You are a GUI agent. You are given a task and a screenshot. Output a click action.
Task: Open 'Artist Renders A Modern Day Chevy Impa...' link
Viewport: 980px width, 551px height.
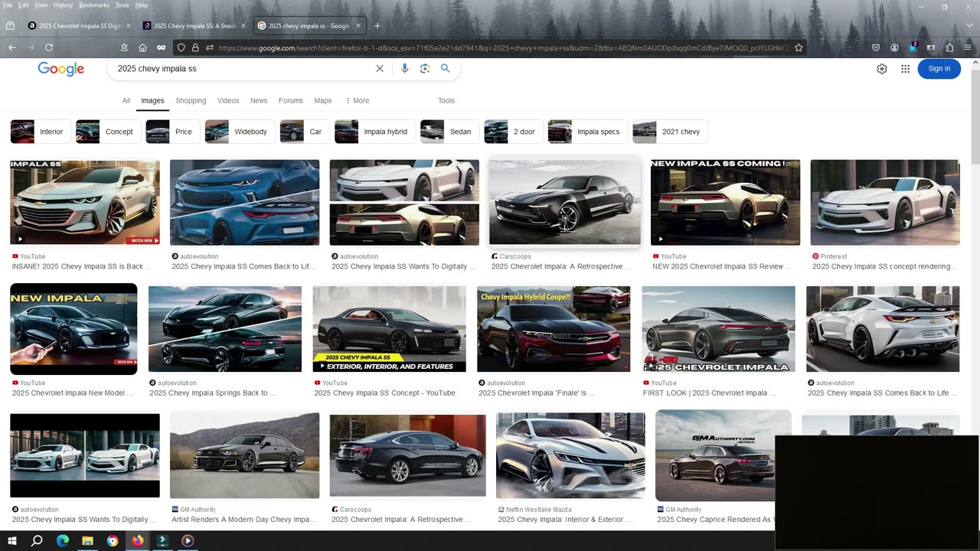242,519
